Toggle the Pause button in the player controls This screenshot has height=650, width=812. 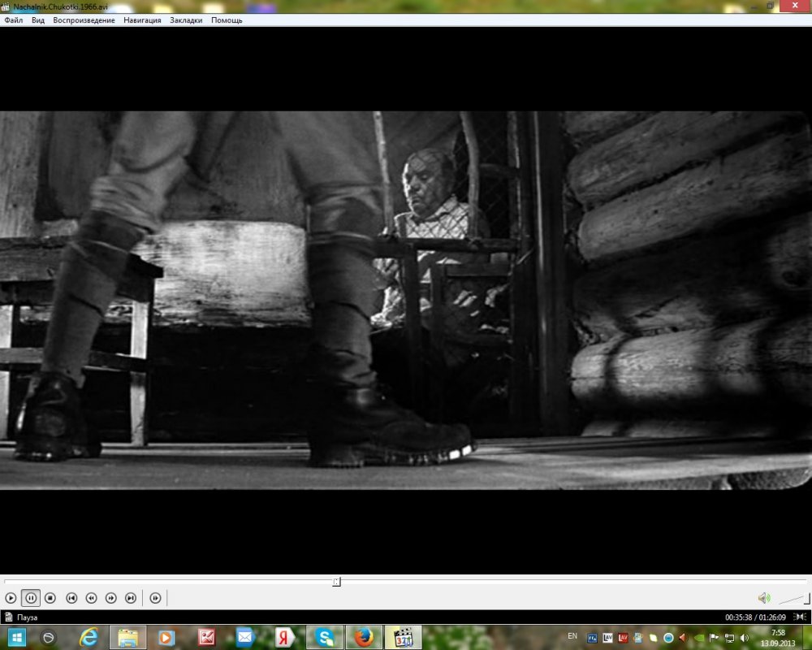coord(31,598)
